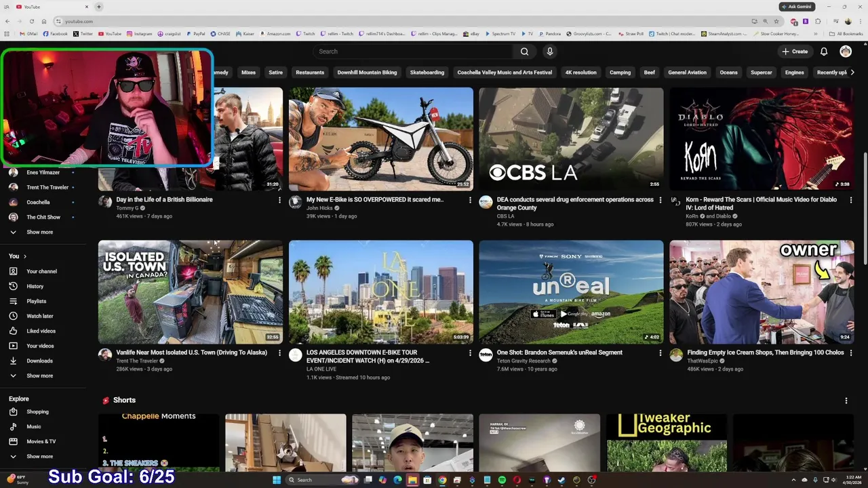
Task: Select the Skateboarding filter chip
Action: [x=427, y=73]
